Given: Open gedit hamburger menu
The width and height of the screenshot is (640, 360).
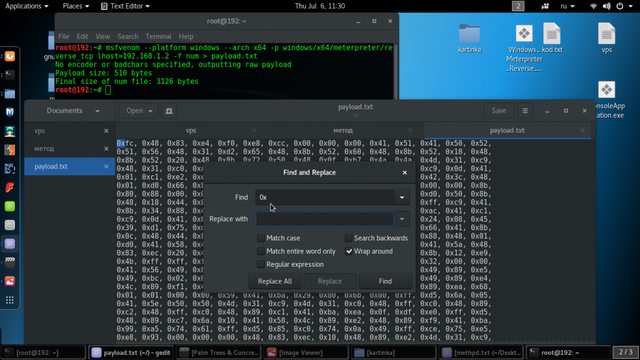Looking at the screenshot, I should click(x=525, y=111).
